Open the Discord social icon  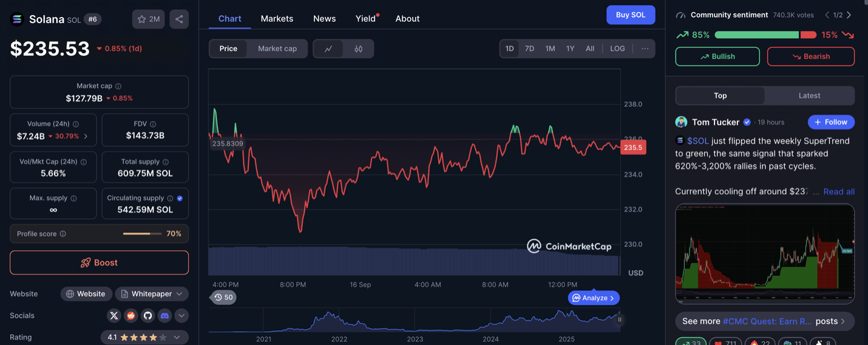(x=164, y=315)
